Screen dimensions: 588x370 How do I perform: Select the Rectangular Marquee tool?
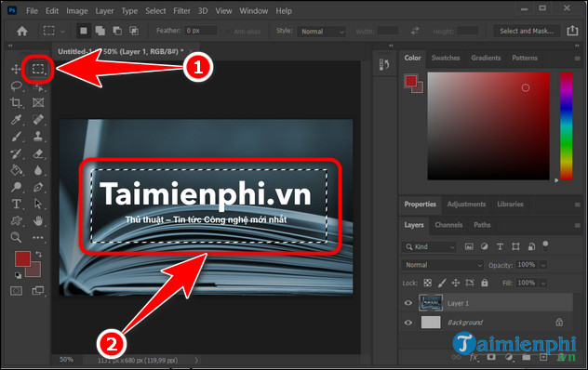point(38,69)
